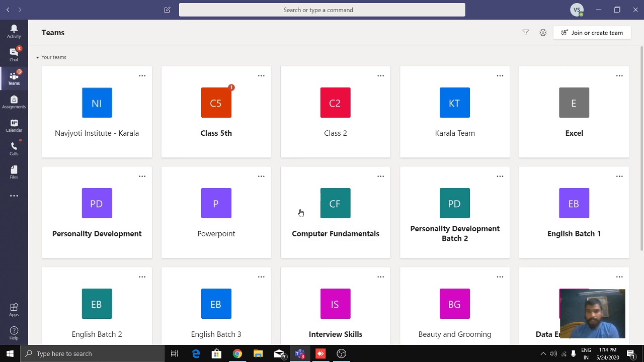Open the Help menu
The width and height of the screenshot is (644, 362).
(14, 333)
